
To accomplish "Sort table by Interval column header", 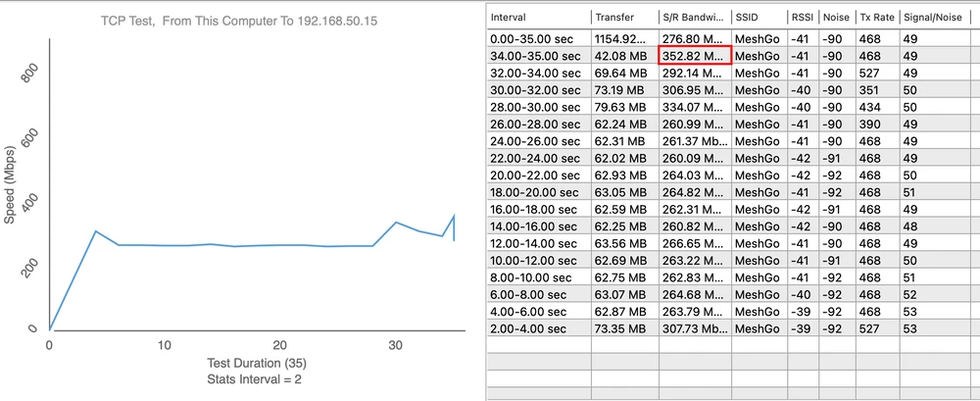I will [x=537, y=18].
